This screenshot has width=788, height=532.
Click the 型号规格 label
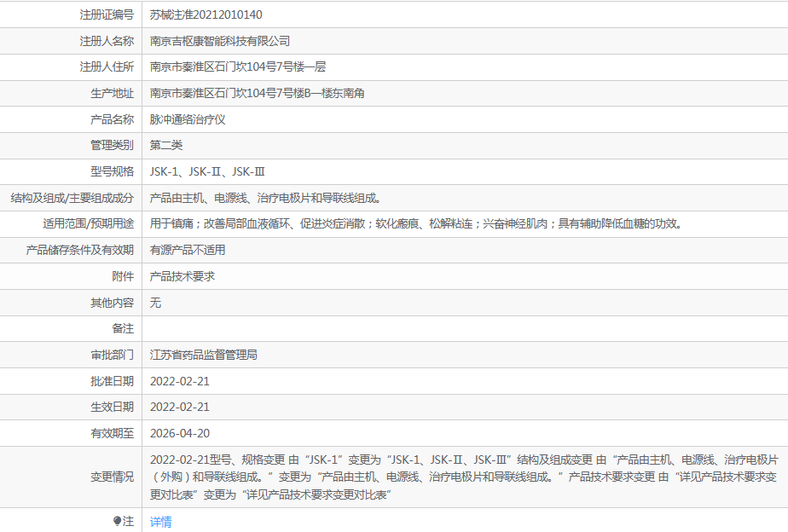coord(112,172)
